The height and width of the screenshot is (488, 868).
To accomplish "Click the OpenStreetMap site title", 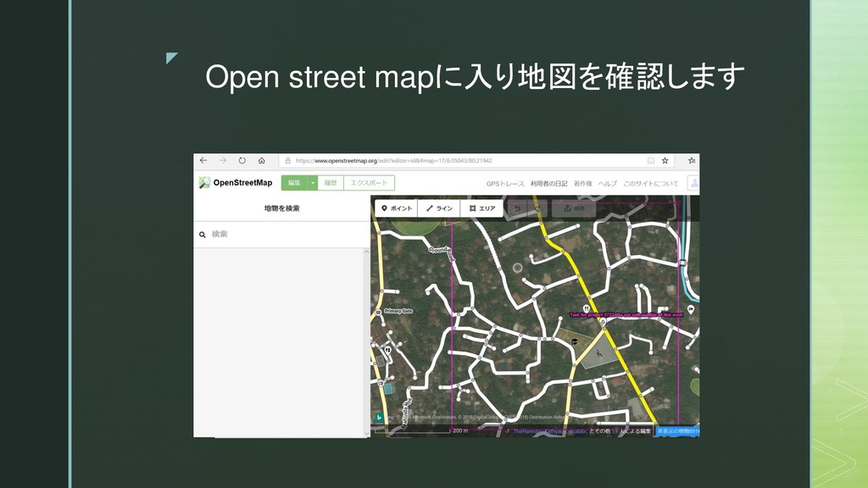I will pyautogui.click(x=242, y=183).
